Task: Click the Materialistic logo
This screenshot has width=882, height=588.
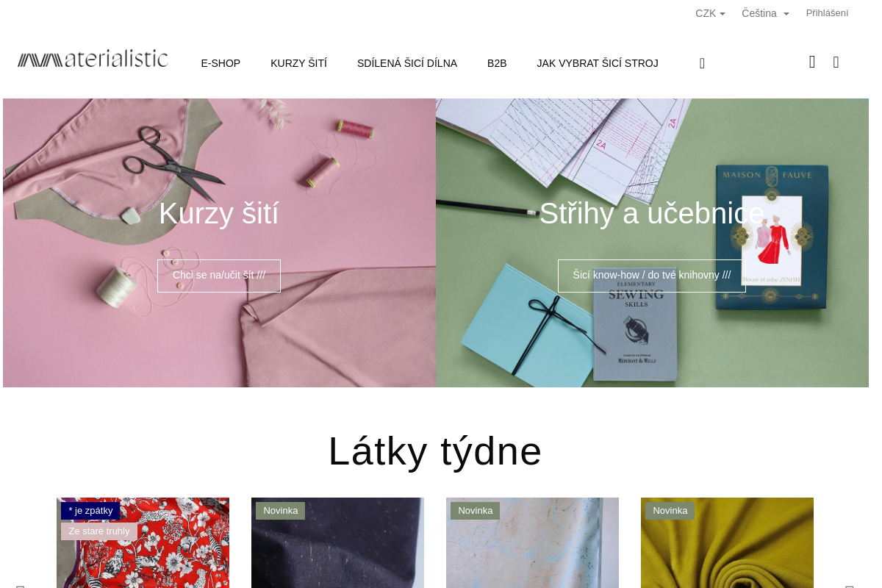Action: pos(93,59)
